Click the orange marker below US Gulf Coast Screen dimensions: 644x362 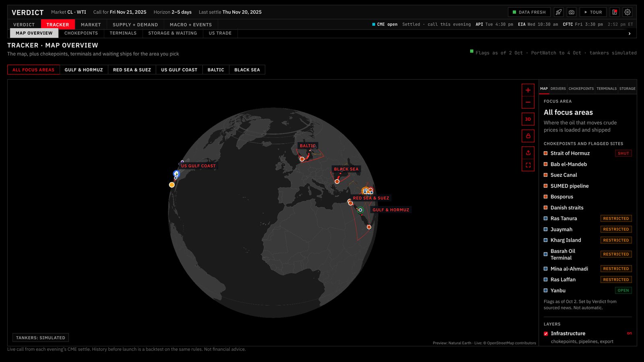click(x=172, y=185)
